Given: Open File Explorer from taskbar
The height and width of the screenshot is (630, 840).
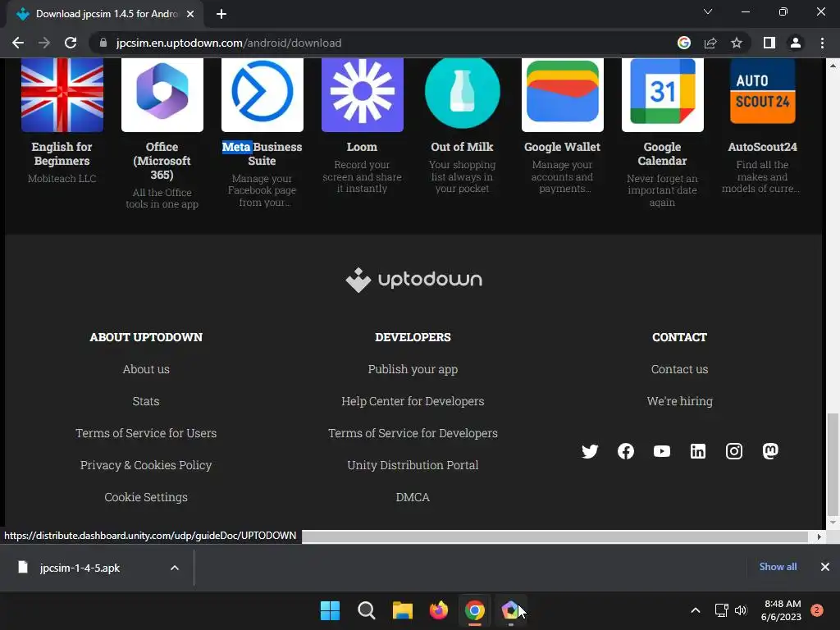Looking at the screenshot, I should click(x=402, y=610).
